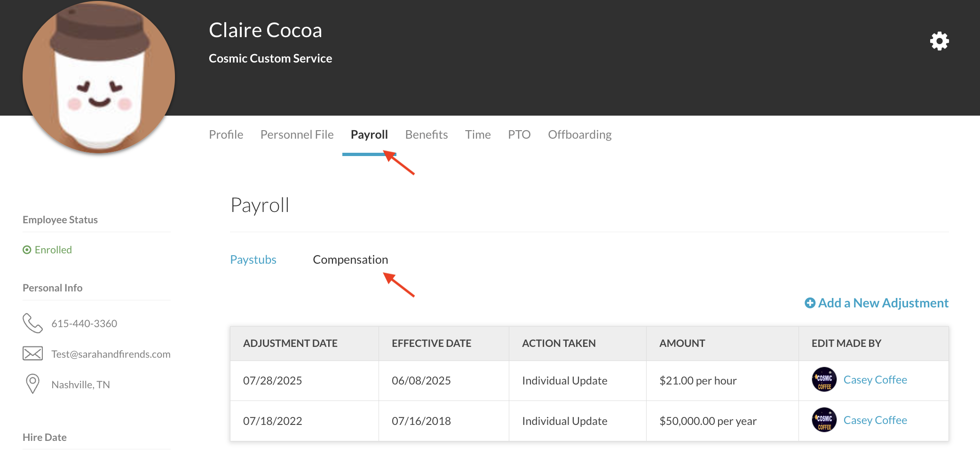Click the plus icon beside Add a New Adjustment
This screenshot has height=455, width=980.
click(810, 303)
